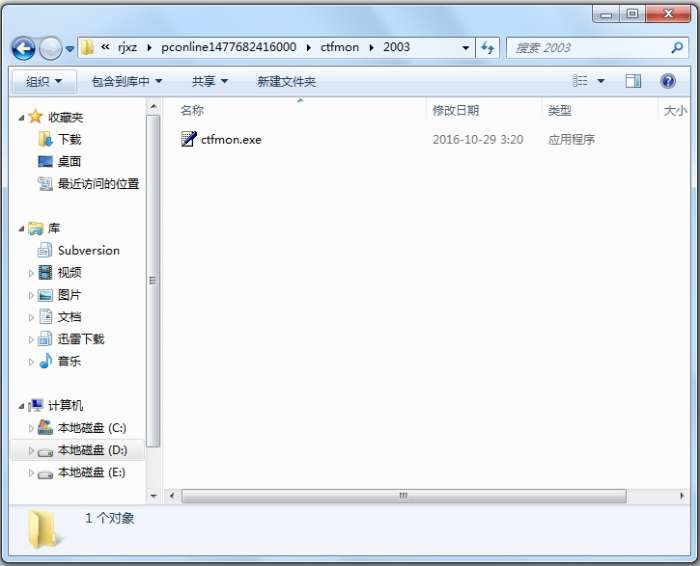Navigate to pconline1477682416000 folder in path
This screenshot has width=700, height=566.
tap(229, 47)
